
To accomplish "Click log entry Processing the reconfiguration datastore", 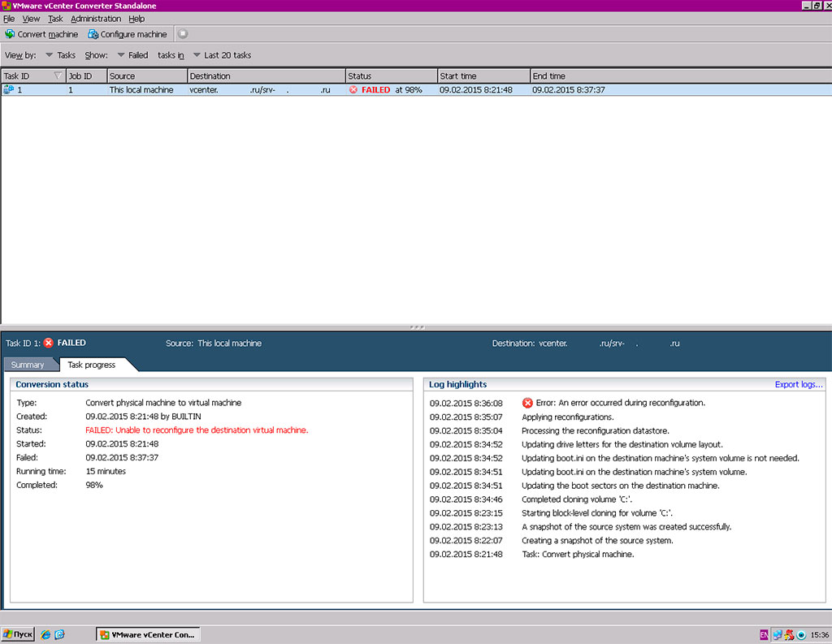I will point(596,430).
